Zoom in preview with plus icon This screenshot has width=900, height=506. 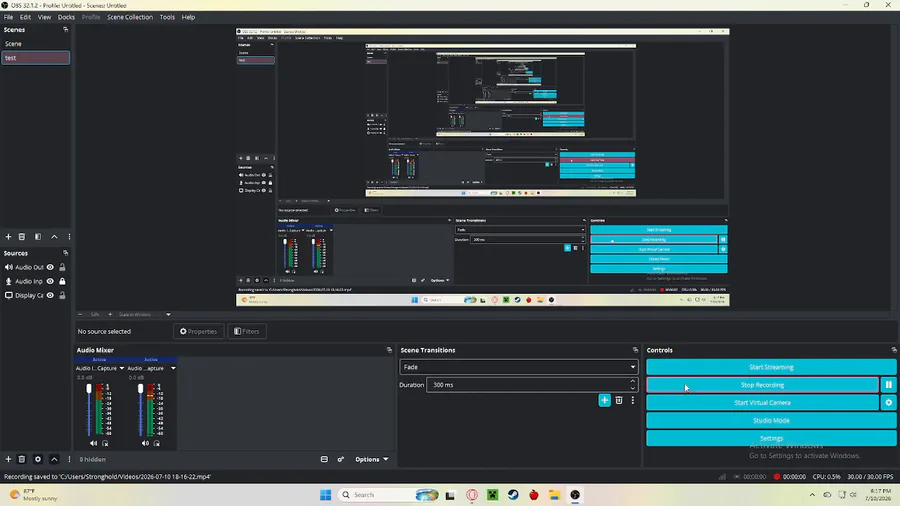coord(110,314)
